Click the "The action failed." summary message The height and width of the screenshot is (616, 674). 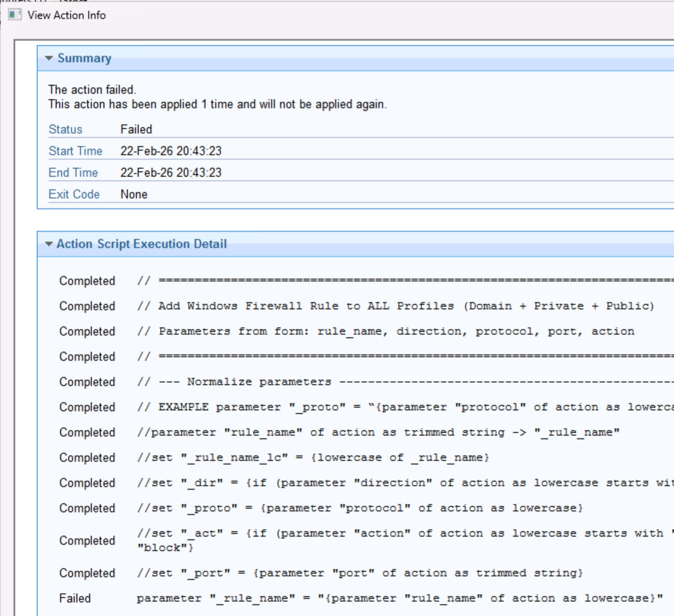[92, 90]
